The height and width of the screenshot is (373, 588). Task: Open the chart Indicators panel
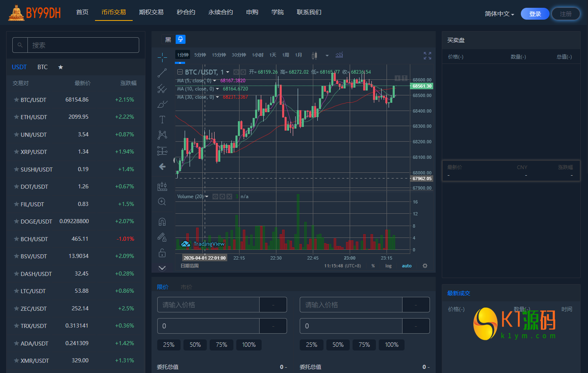point(339,55)
